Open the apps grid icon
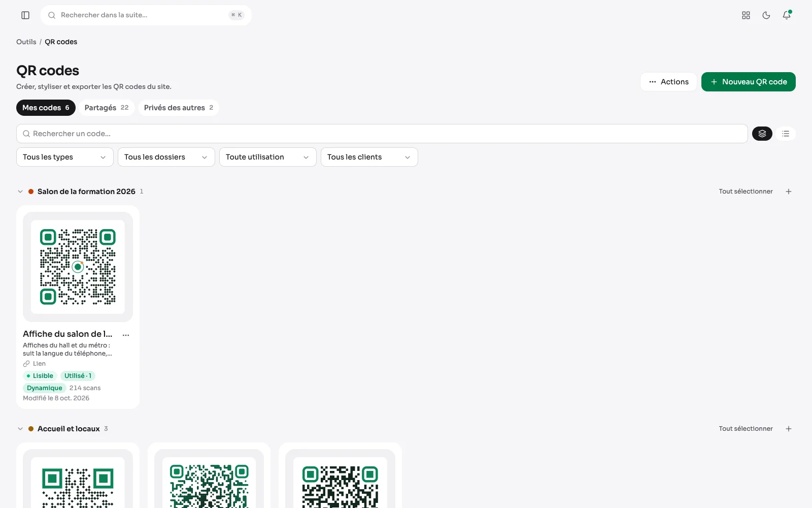Image resolution: width=812 pixels, height=508 pixels. (x=746, y=15)
